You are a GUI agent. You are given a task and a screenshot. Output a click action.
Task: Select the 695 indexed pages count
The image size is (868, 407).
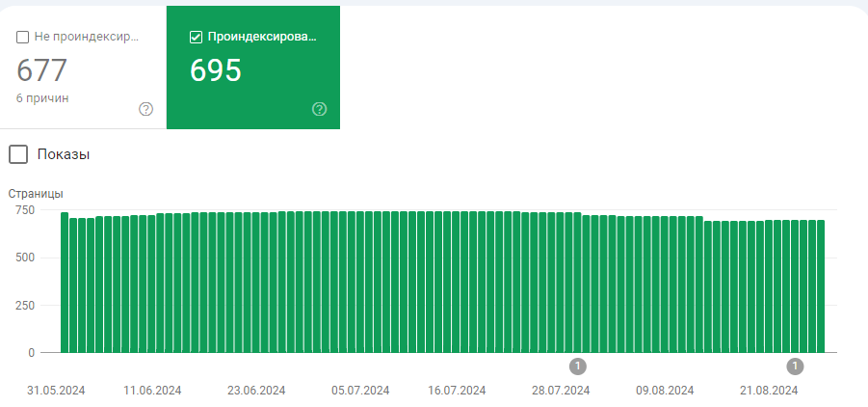216,69
